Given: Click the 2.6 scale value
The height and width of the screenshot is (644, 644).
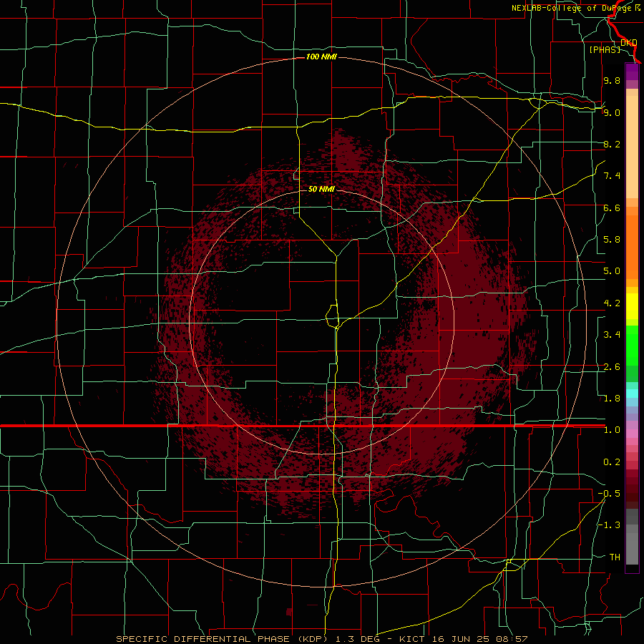Looking at the screenshot, I should 612,367.
